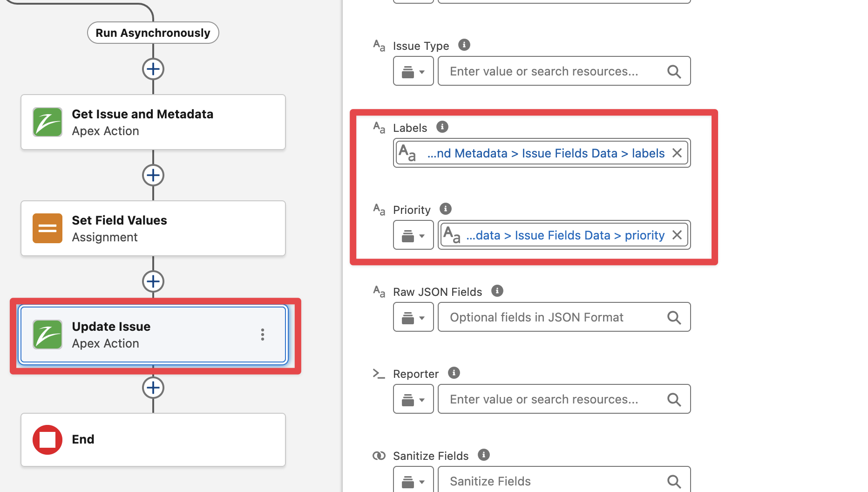This screenshot has width=868, height=492.
Task: Click the Raw JSON Fields search icon
Action: (x=674, y=317)
